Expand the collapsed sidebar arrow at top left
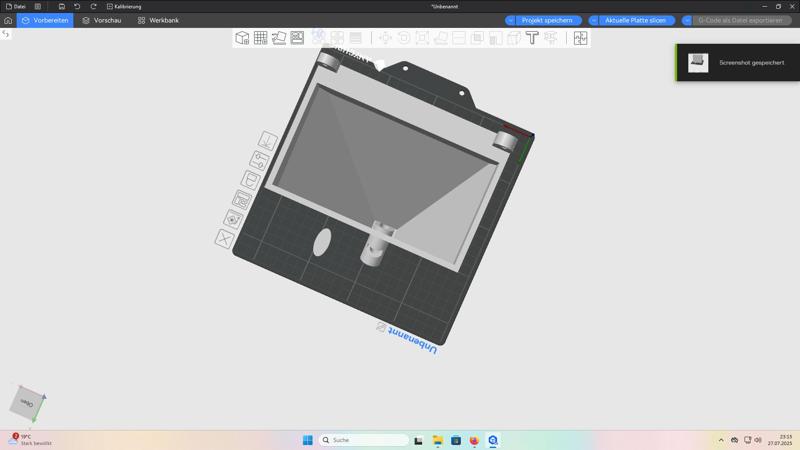This screenshot has width=800, height=450. pyautogui.click(x=6, y=34)
